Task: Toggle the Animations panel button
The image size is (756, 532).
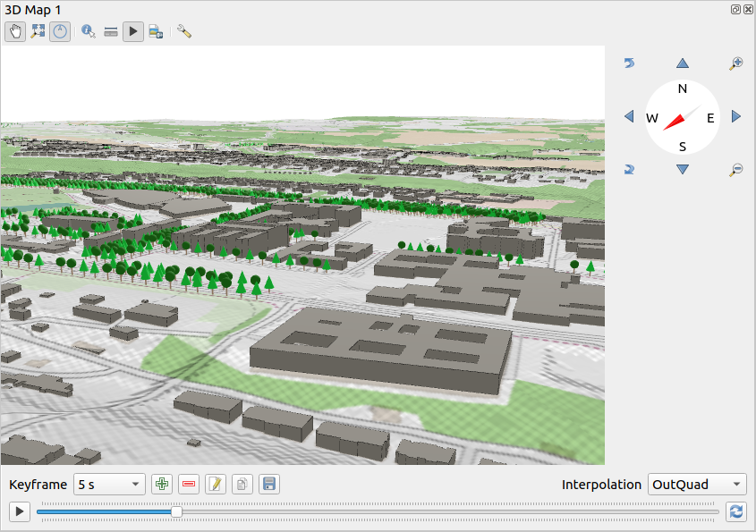Action: pyautogui.click(x=132, y=31)
